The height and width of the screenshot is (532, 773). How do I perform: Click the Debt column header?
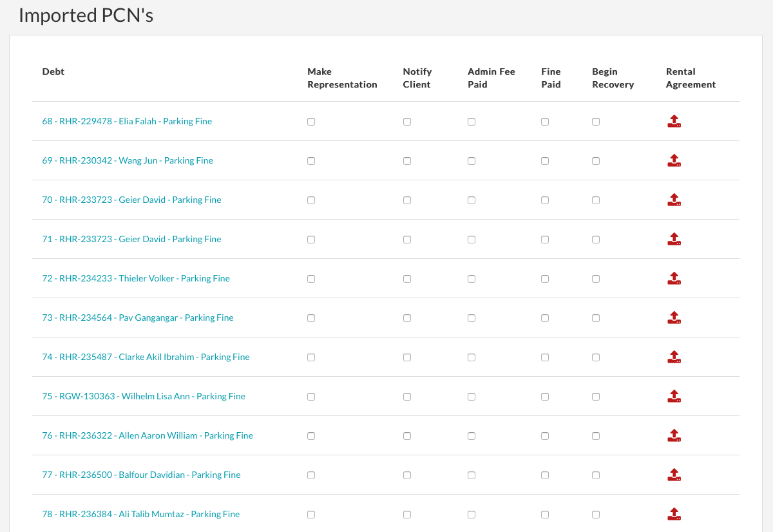pyautogui.click(x=53, y=71)
